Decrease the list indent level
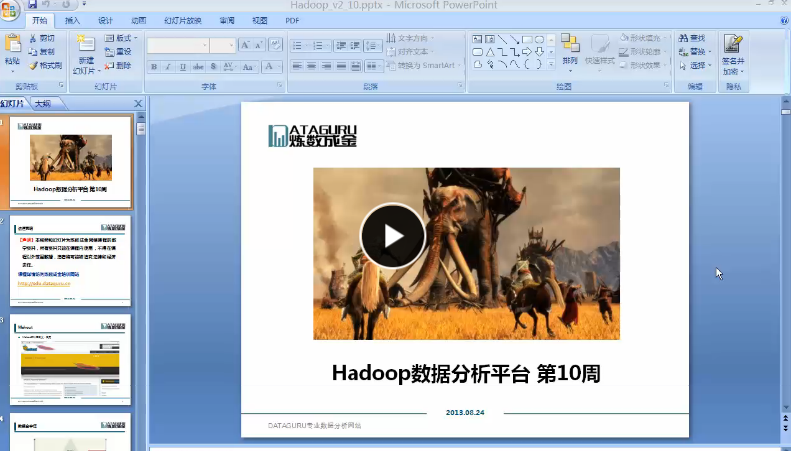This screenshot has height=474, width=791. click(x=341, y=46)
